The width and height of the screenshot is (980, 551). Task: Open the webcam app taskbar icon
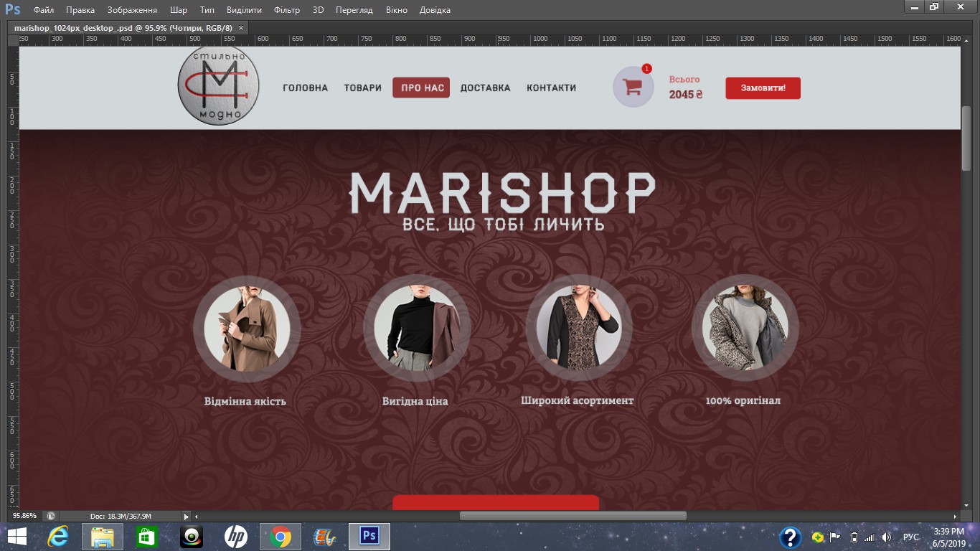coord(192,537)
